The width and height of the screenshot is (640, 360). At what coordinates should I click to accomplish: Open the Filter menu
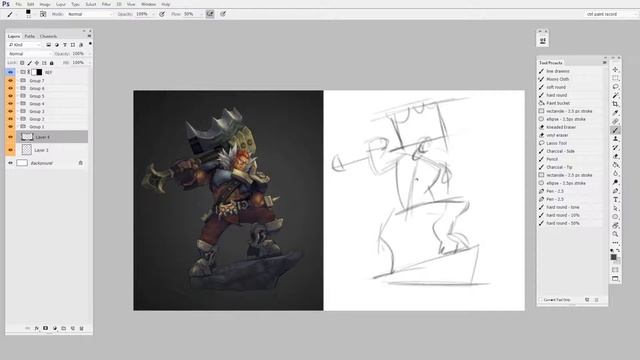(106, 4)
